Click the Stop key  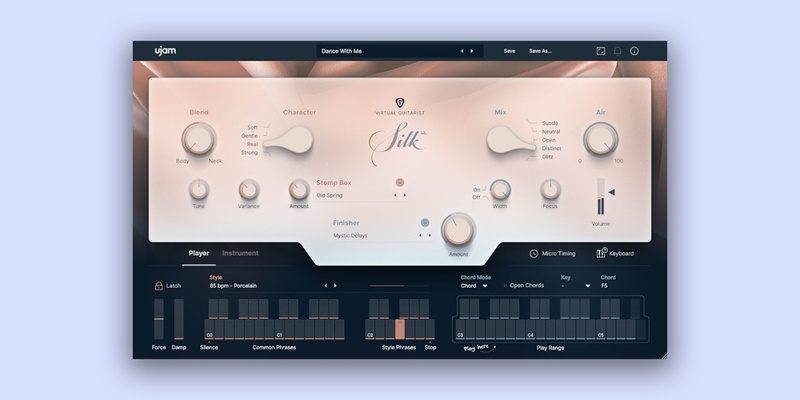430,330
